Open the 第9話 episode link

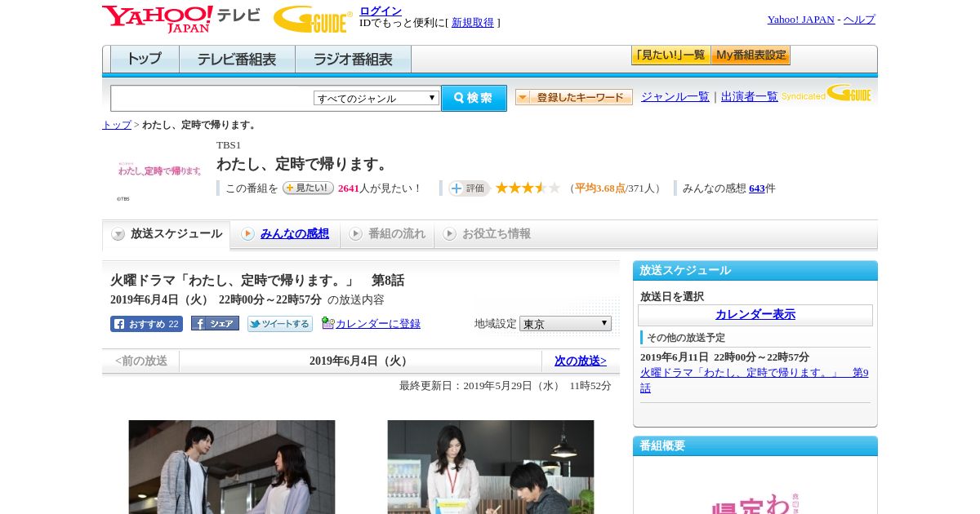754,380
